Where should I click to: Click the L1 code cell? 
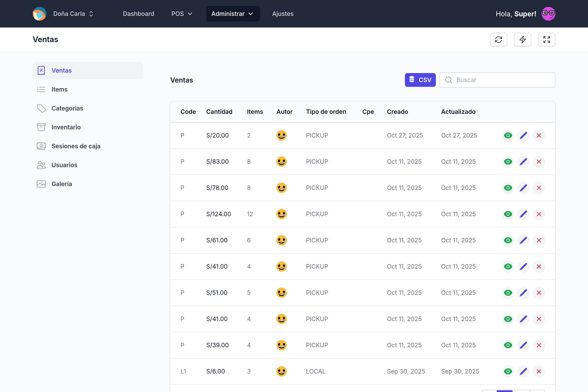183,372
